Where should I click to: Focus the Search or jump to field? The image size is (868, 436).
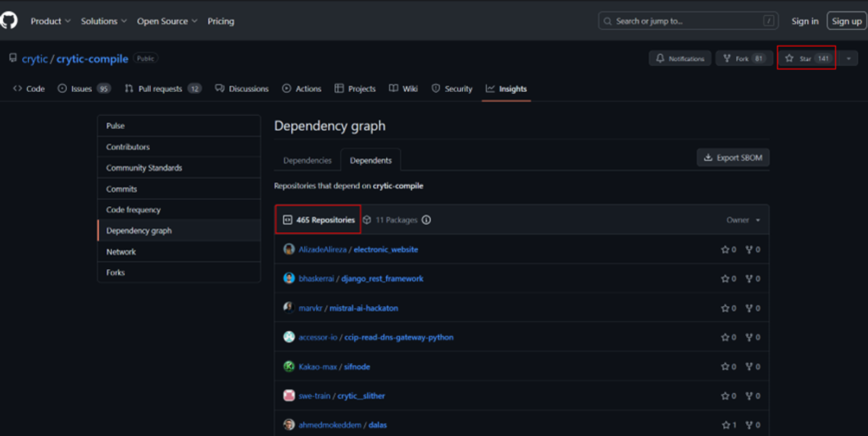(688, 21)
